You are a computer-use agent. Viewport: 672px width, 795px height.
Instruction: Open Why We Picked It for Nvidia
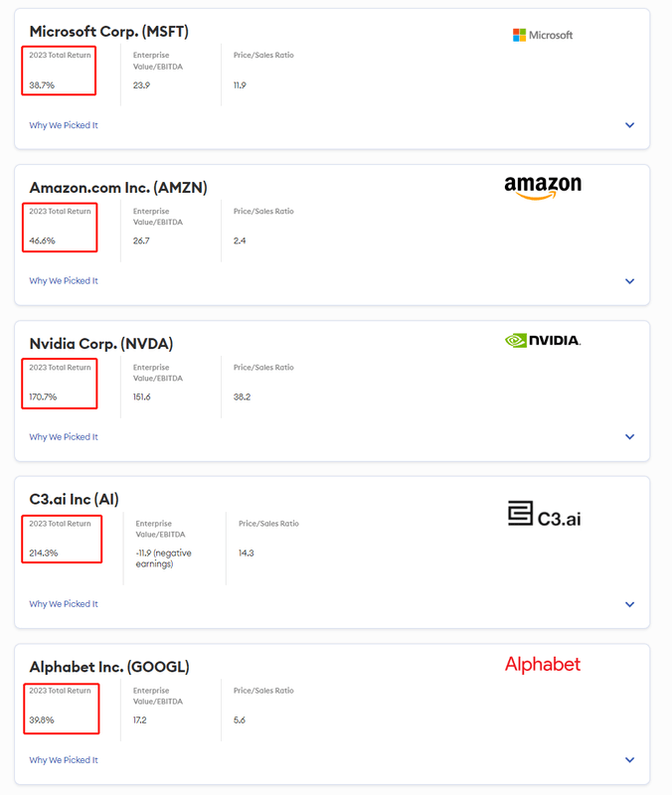[x=64, y=437]
